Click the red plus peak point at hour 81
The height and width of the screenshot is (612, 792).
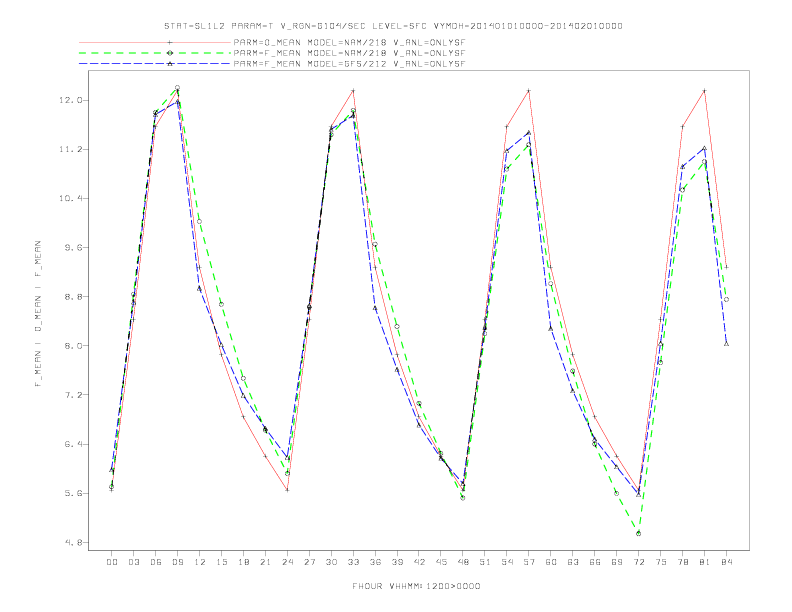coord(705,91)
